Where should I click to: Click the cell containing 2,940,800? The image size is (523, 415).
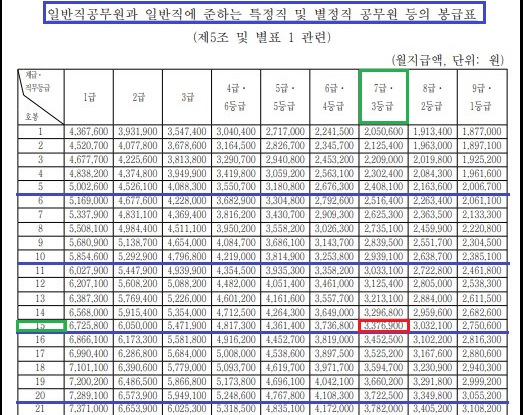point(285,160)
